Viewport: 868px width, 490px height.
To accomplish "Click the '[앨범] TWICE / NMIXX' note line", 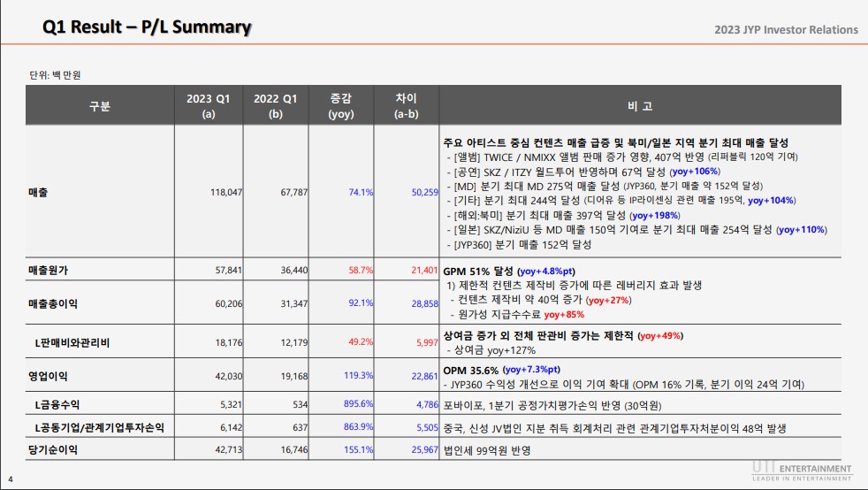I will click(622, 157).
